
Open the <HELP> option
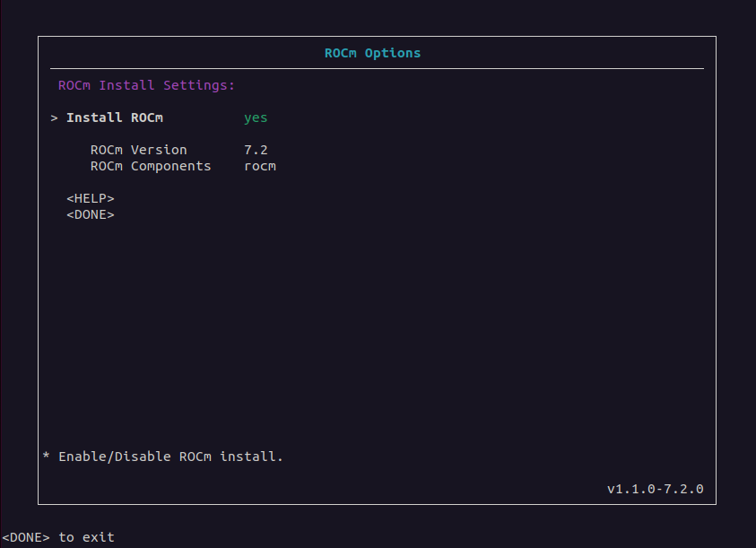(x=91, y=198)
